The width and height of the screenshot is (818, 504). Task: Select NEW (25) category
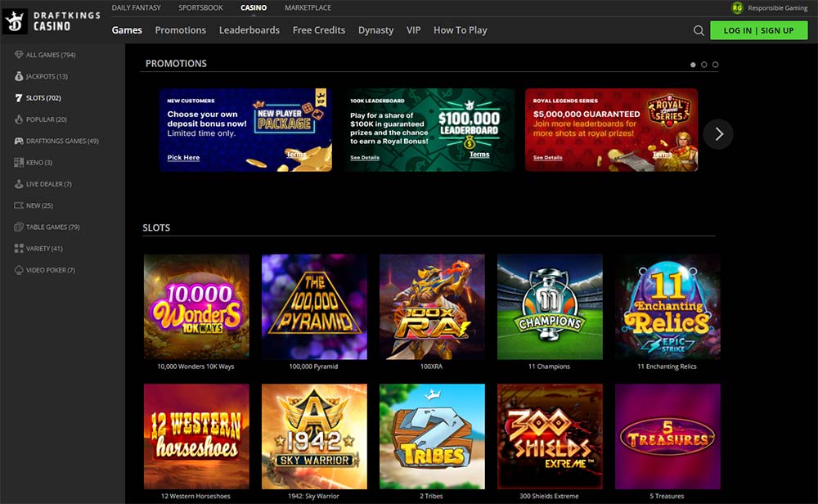coord(39,205)
